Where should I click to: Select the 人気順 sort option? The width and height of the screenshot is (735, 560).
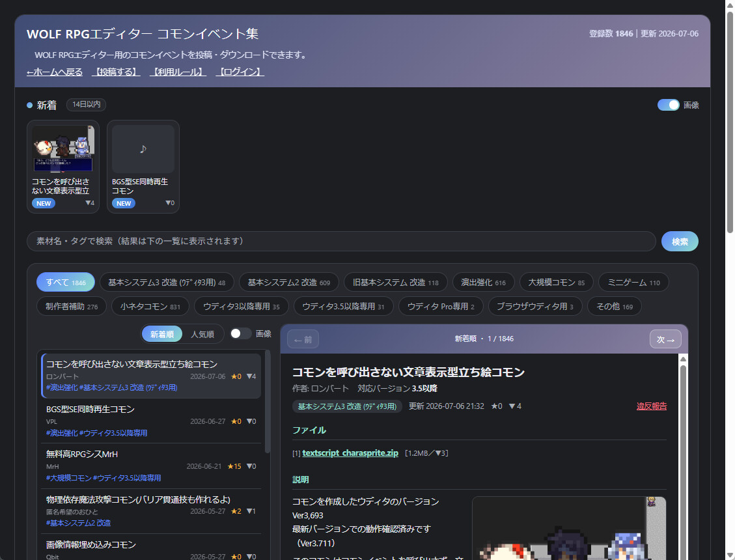(x=202, y=334)
